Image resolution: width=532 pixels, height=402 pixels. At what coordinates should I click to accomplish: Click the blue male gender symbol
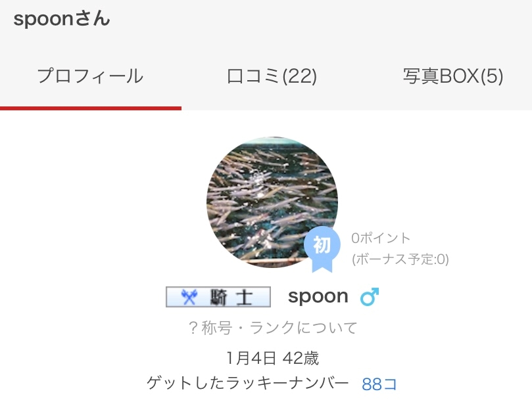click(370, 298)
